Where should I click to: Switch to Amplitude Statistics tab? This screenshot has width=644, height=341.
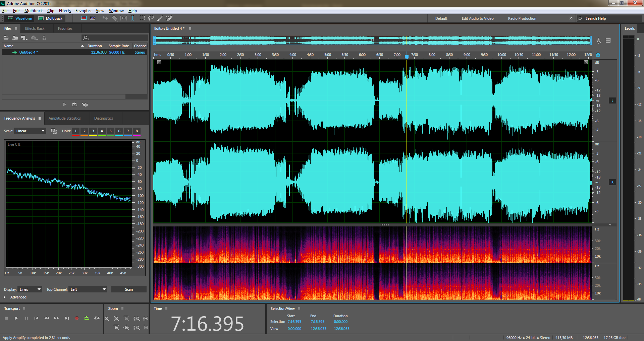click(65, 118)
